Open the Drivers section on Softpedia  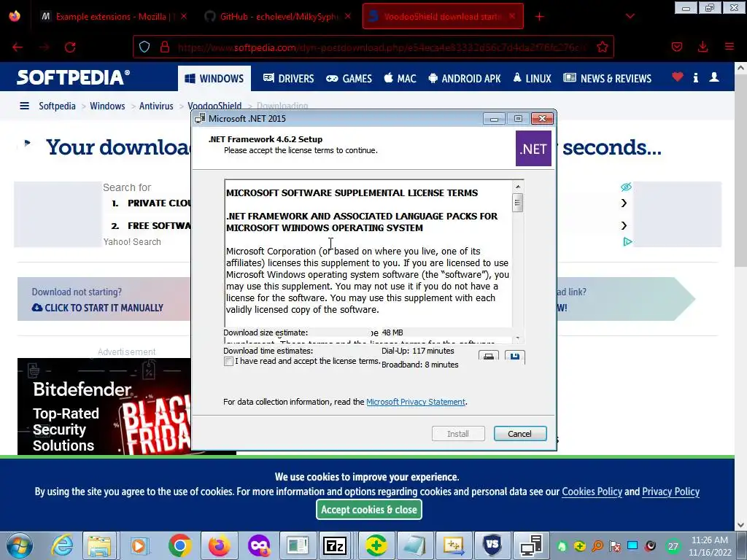289,79
